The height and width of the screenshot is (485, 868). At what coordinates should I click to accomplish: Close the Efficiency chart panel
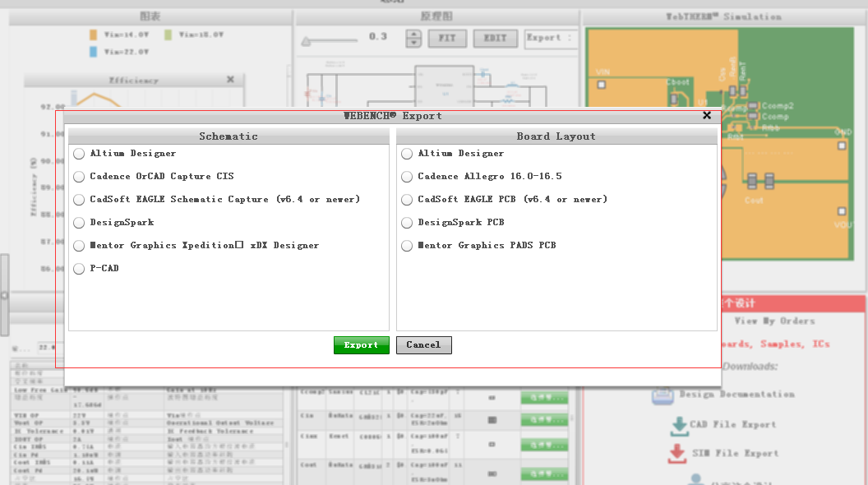230,80
